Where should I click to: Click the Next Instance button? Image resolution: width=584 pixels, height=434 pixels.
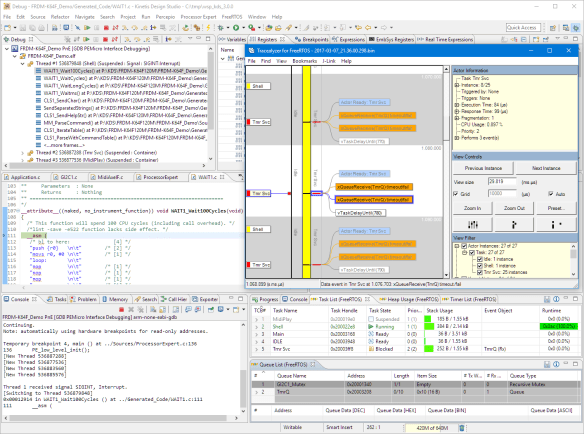[546, 168]
